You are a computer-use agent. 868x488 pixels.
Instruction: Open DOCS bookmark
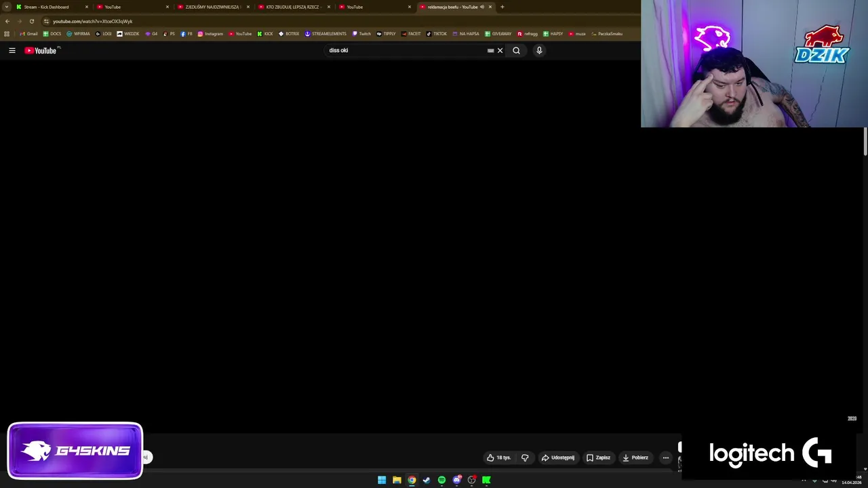(52, 34)
